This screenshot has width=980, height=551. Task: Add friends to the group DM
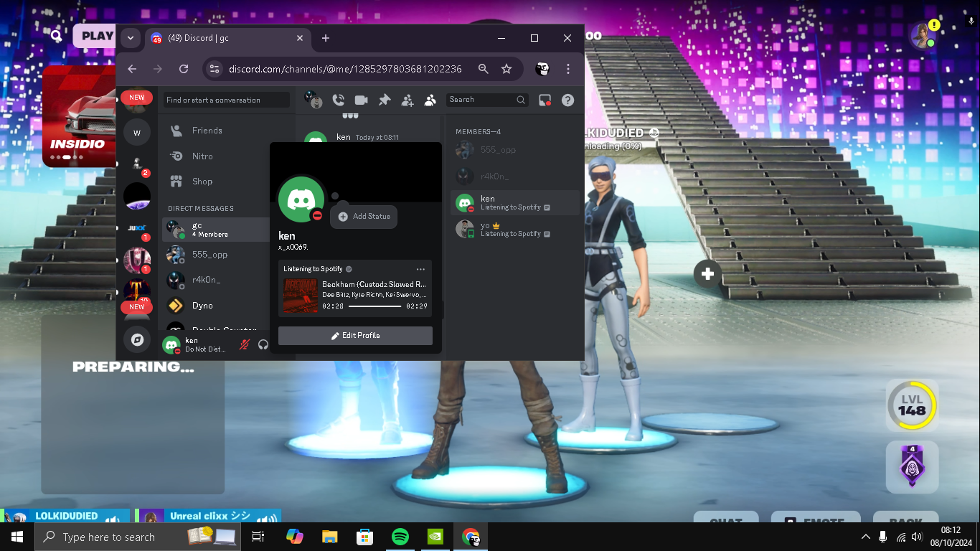coord(407,100)
